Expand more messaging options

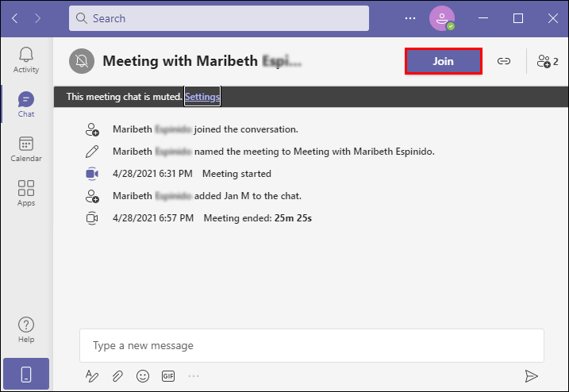194,376
